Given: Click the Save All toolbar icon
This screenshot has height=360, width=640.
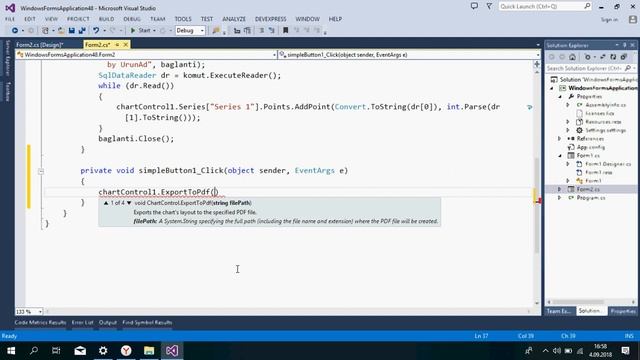Looking at the screenshot, I should click(x=82, y=31).
